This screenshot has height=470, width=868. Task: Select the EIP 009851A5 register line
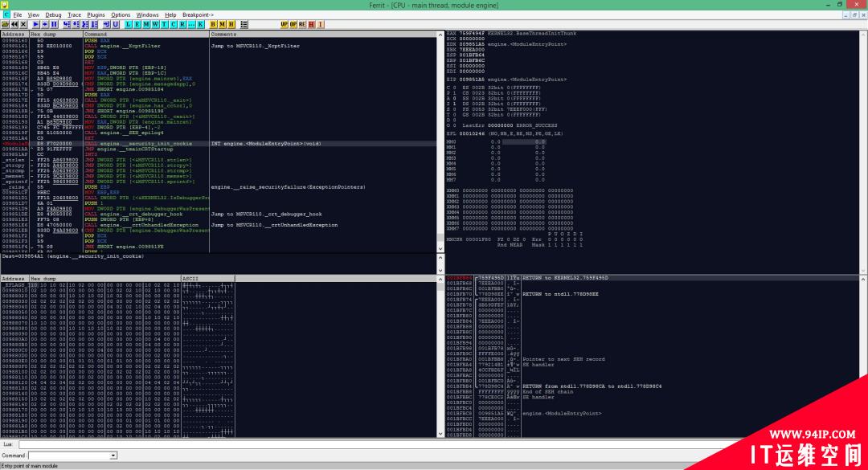[506, 80]
